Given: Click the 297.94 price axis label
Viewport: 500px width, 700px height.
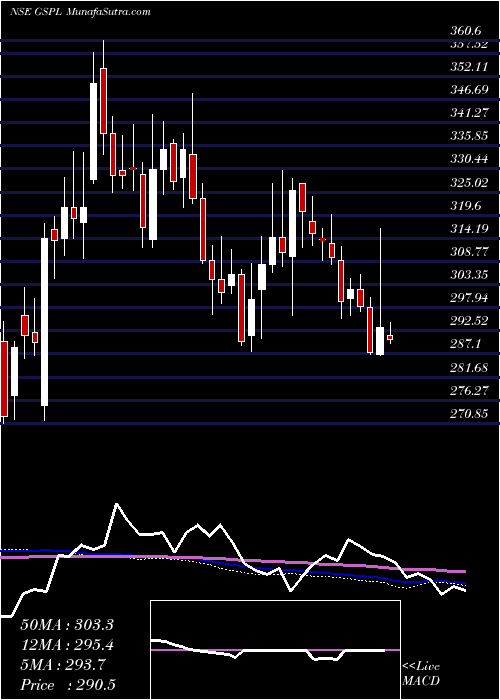Looking at the screenshot, I should click(x=468, y=298).
